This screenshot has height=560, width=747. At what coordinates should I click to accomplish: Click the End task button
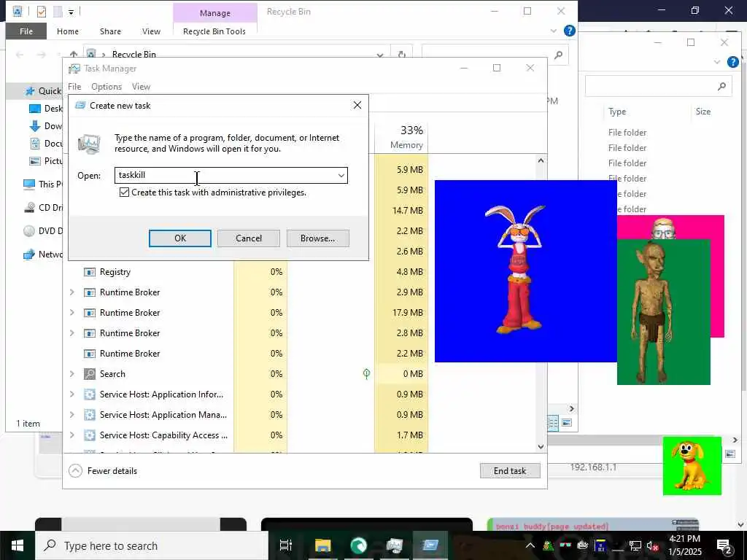coord(510,471)
